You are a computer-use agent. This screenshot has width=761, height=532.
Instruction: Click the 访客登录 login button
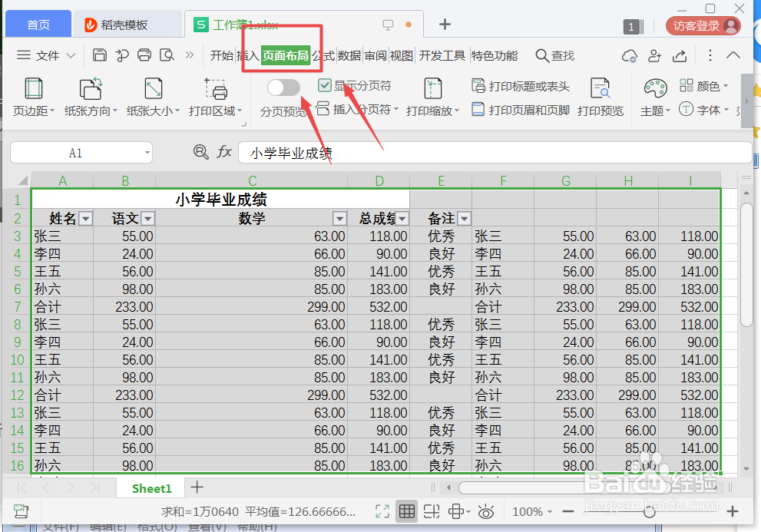coord(703,26)
